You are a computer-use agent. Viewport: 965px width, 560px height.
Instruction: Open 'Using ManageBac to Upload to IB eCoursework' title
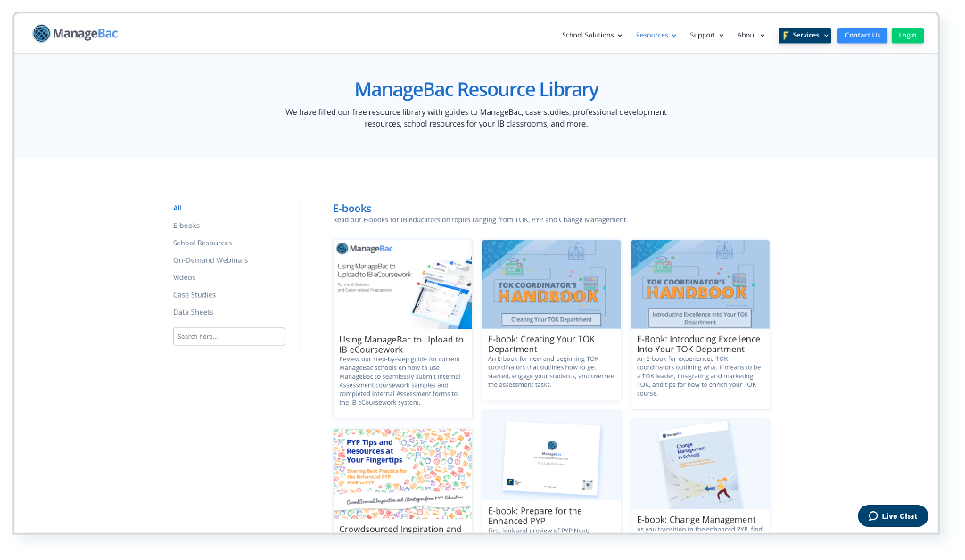pyautogui.click(x=401, y=344)
